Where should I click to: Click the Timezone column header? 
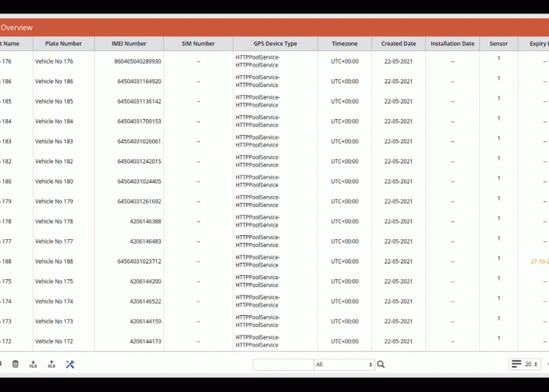345,44
